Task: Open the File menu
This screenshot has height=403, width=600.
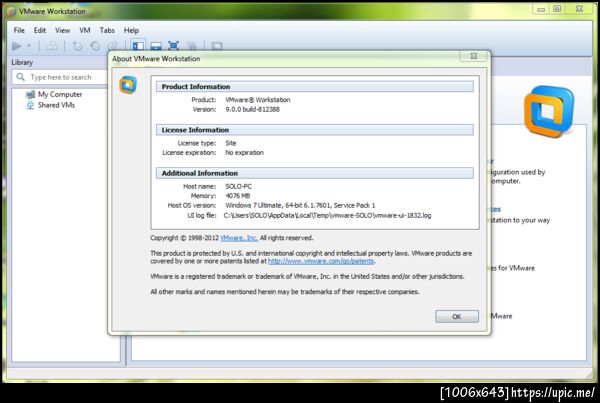Action: pos(19,30)
